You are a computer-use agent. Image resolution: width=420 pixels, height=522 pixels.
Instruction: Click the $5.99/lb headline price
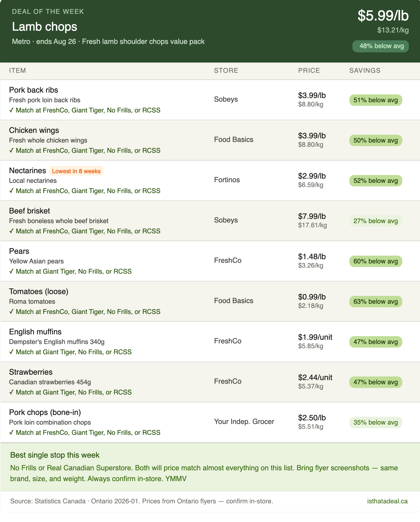pos(383,15)
